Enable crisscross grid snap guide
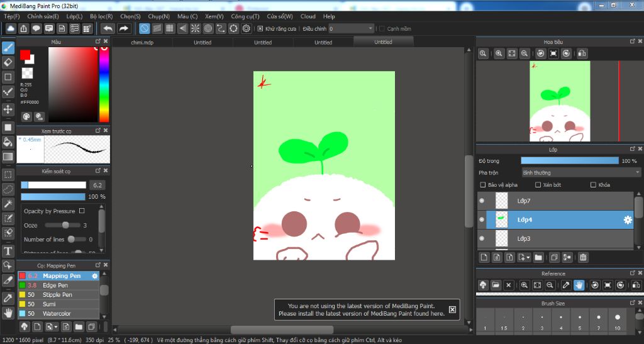Screen dimensions: 644x344 click(170, 28)
